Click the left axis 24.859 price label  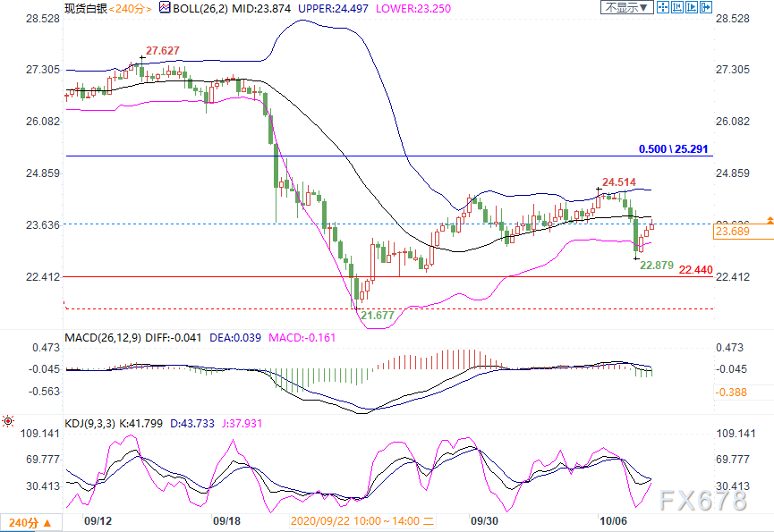[x=42, y=173]
